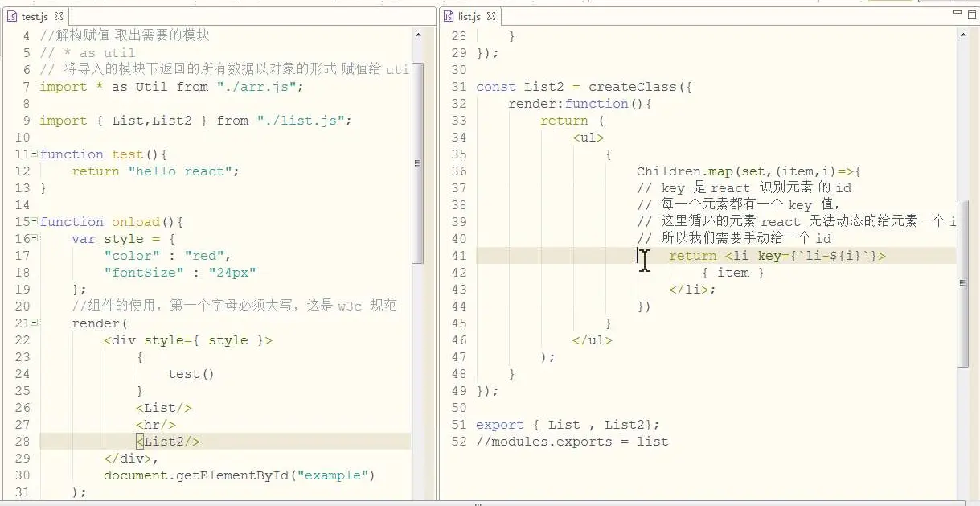Screen dimensions: 980x506
Task: Click the "// 所以我们需要手动给一个 id" comment
Action: 734,239
